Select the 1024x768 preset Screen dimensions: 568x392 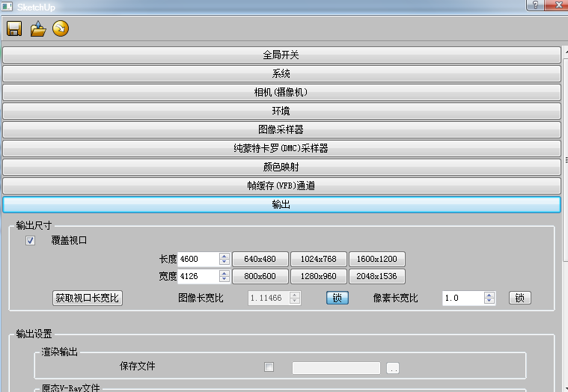click(318, 259)
